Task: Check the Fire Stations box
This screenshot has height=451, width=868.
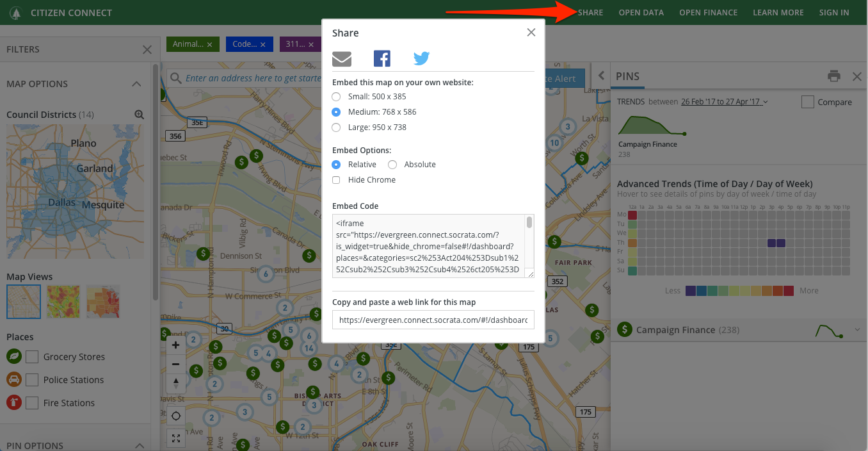Action: click(x=32, y=403)
